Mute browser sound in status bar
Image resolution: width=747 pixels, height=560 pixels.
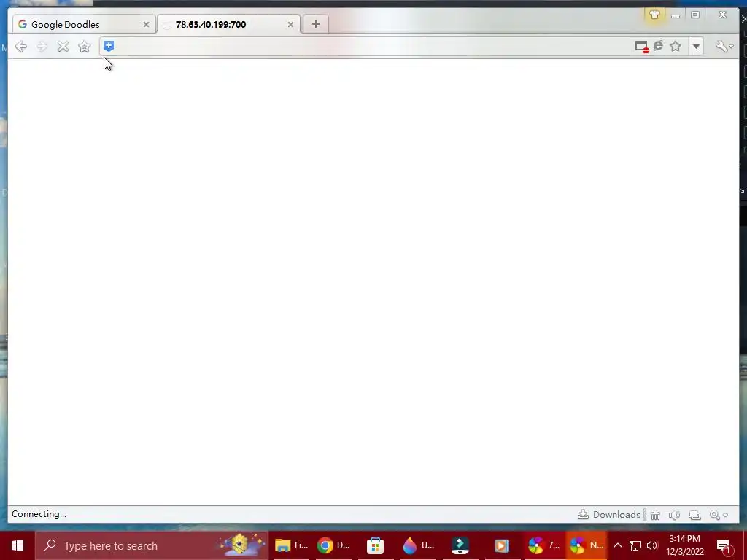point(674,515)
